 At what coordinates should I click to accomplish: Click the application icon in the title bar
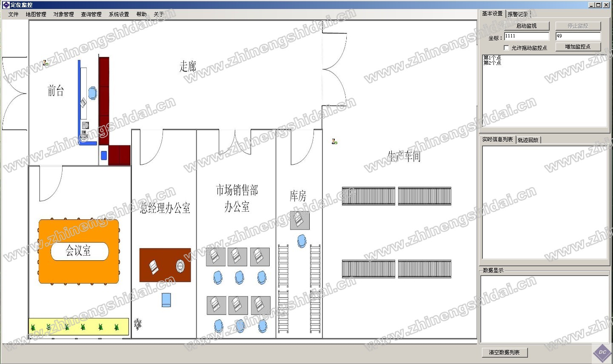click(6, 5)
